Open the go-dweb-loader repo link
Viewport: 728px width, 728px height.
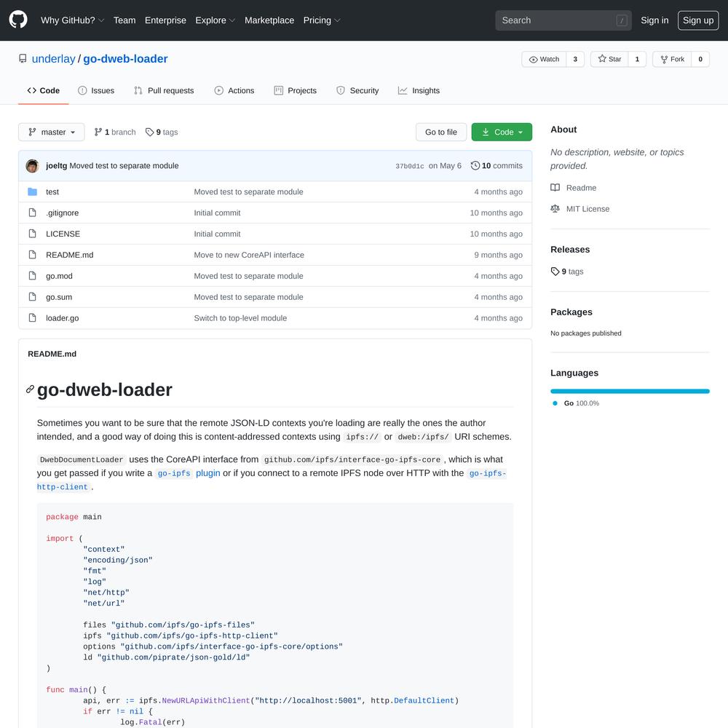click(125, 59)
